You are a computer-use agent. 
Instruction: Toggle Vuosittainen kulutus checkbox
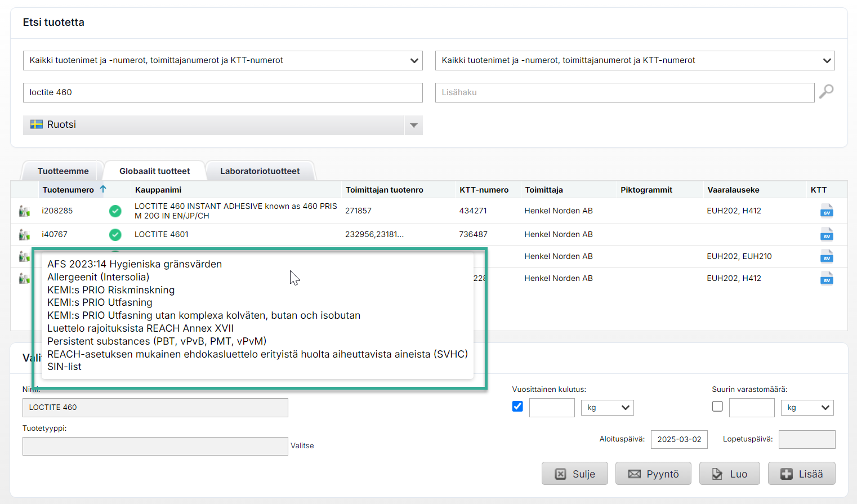517,406
